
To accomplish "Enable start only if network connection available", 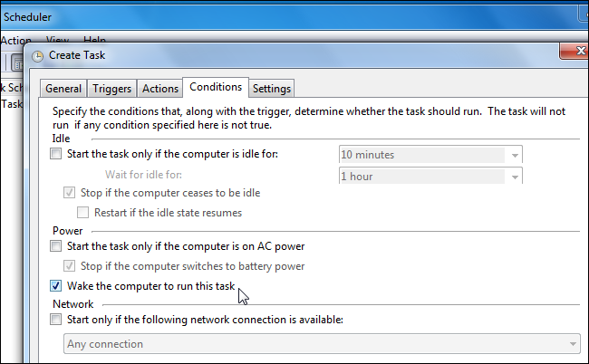I will (x=56, y=320).
